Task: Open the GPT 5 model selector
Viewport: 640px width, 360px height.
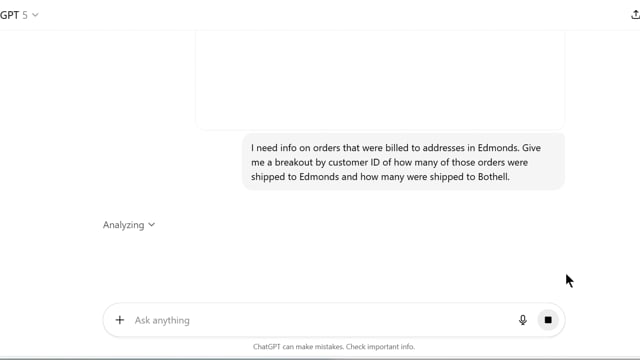Action: point(19,15)
